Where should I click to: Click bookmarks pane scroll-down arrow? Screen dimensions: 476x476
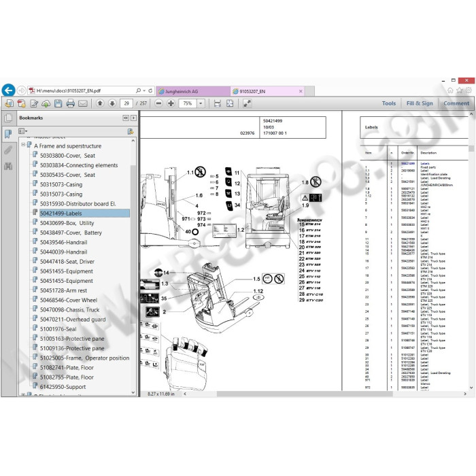[133, 392]
